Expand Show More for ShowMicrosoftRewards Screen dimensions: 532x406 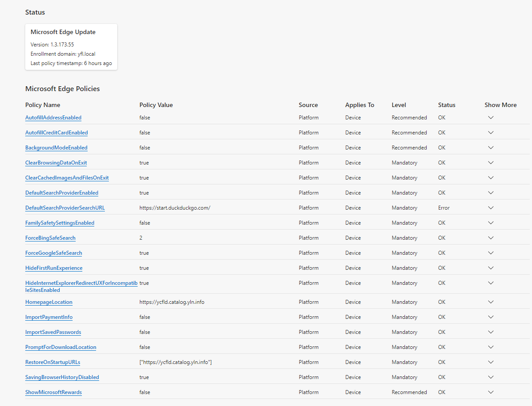coord(490,392)
